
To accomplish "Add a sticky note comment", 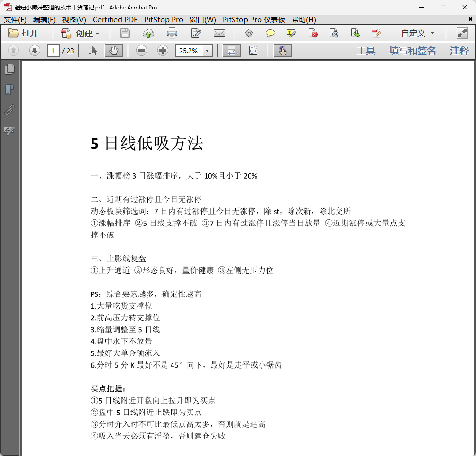I will (270, 34).
